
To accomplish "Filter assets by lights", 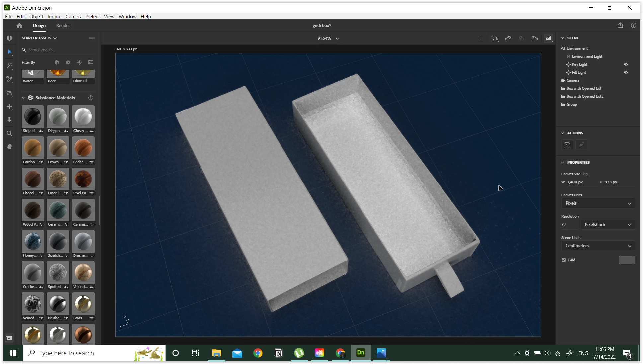I will (79, 62).
